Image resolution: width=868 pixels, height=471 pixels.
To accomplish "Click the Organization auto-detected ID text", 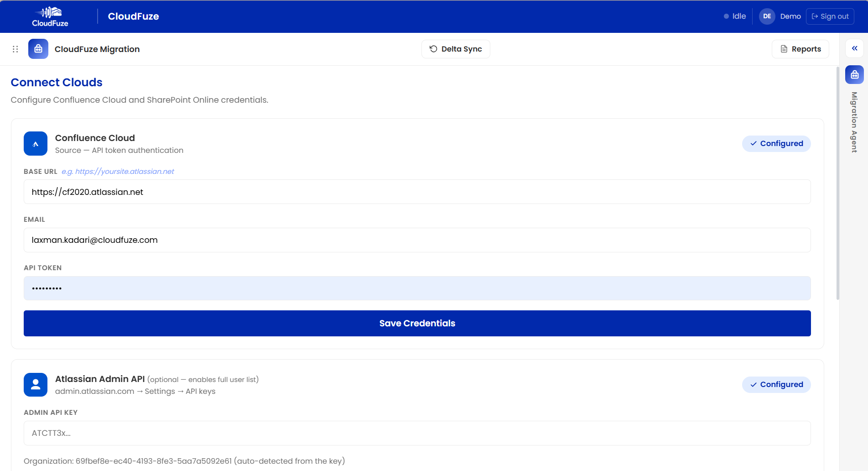I will (184, 461).
